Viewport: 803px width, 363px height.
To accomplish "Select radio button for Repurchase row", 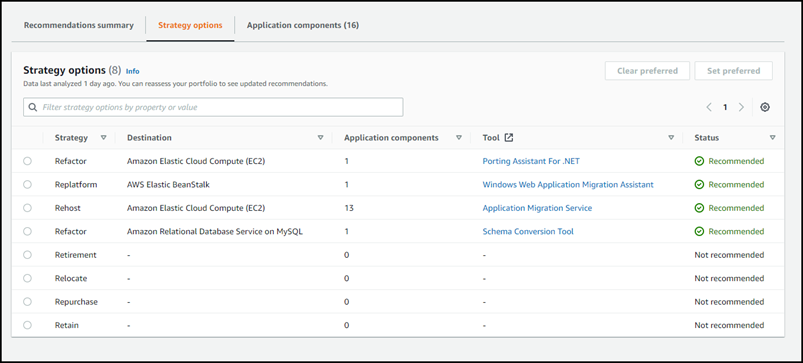I will pos(27,302).
